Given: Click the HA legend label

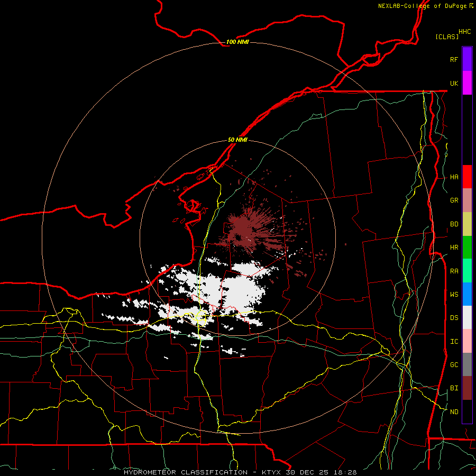Looking at the screenshot, I should (x=454, y=177).
